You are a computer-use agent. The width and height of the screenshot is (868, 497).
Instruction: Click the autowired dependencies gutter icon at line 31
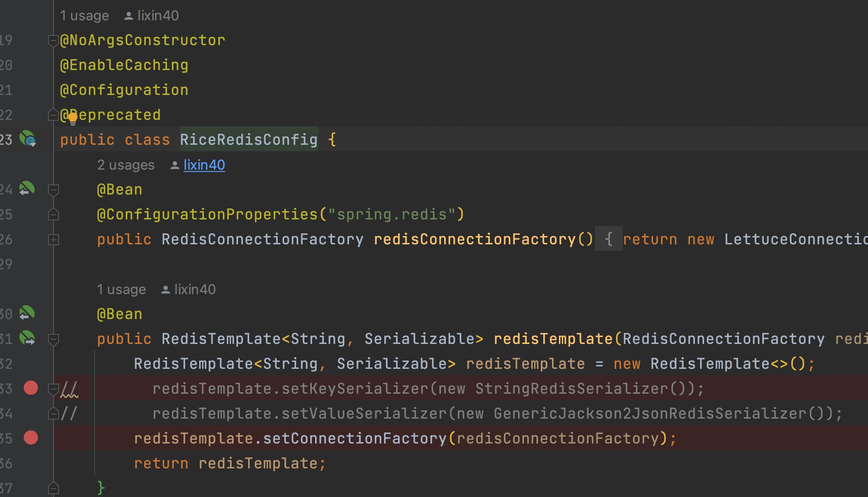(x=27, y=338)
